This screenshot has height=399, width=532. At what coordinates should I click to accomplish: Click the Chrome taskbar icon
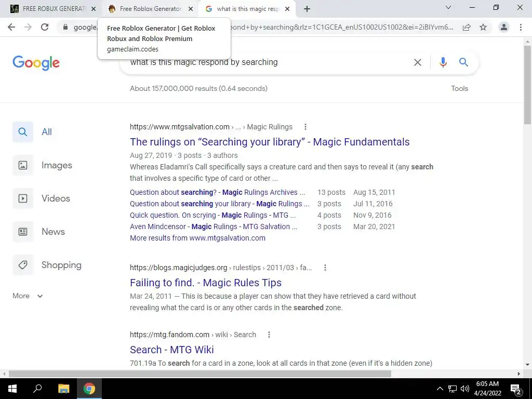(89, 389)
